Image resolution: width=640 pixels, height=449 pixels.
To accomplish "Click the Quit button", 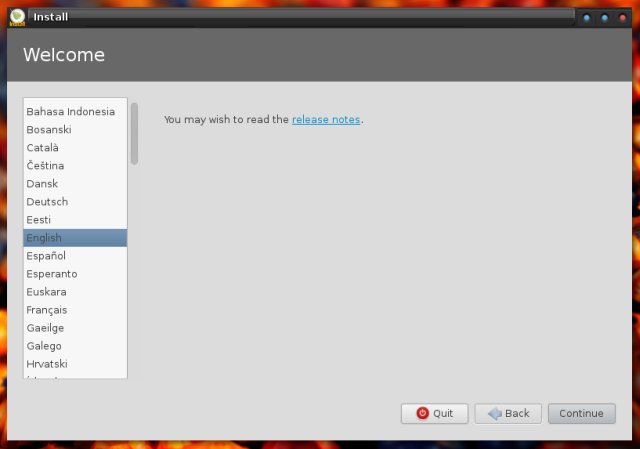I will (x=435, y=413).
